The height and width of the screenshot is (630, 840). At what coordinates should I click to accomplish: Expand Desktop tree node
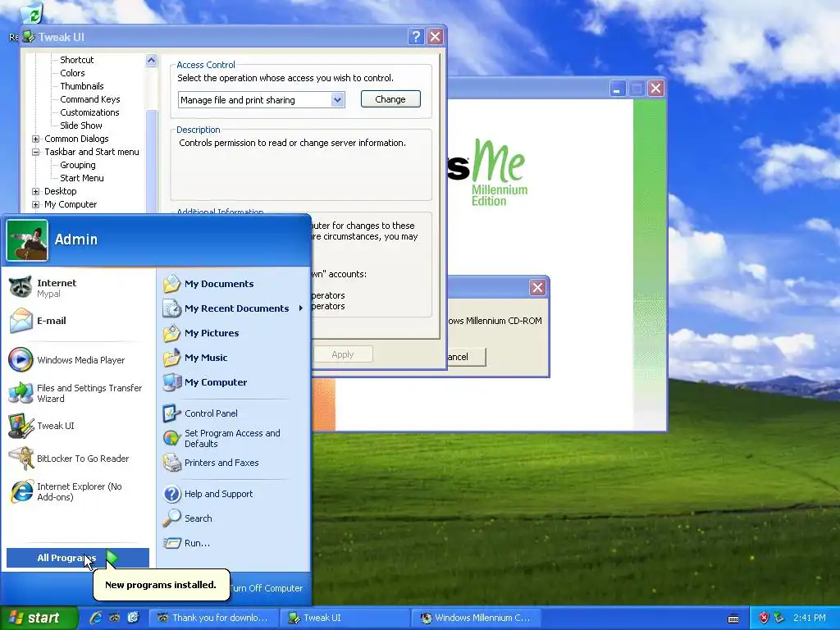point(36,191)
